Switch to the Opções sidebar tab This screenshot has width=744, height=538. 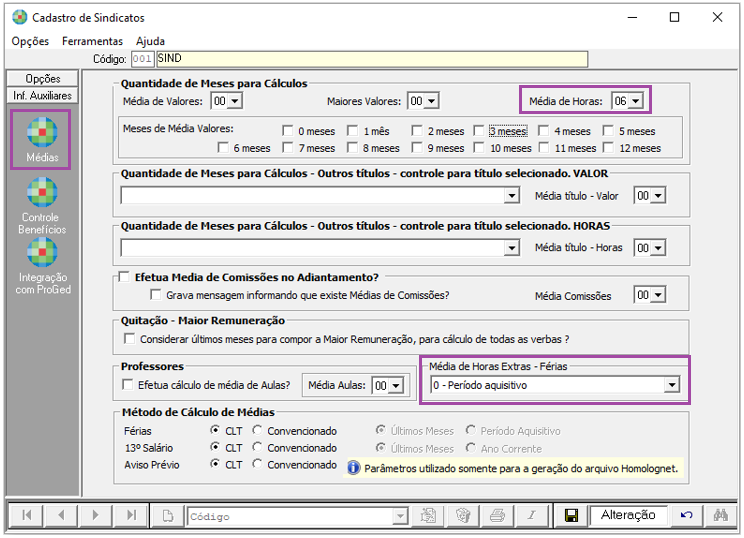point(43,78)
